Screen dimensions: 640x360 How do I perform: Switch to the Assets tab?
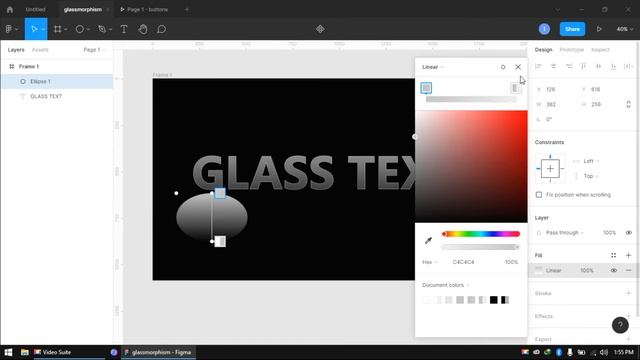click(x=40, y=50)
